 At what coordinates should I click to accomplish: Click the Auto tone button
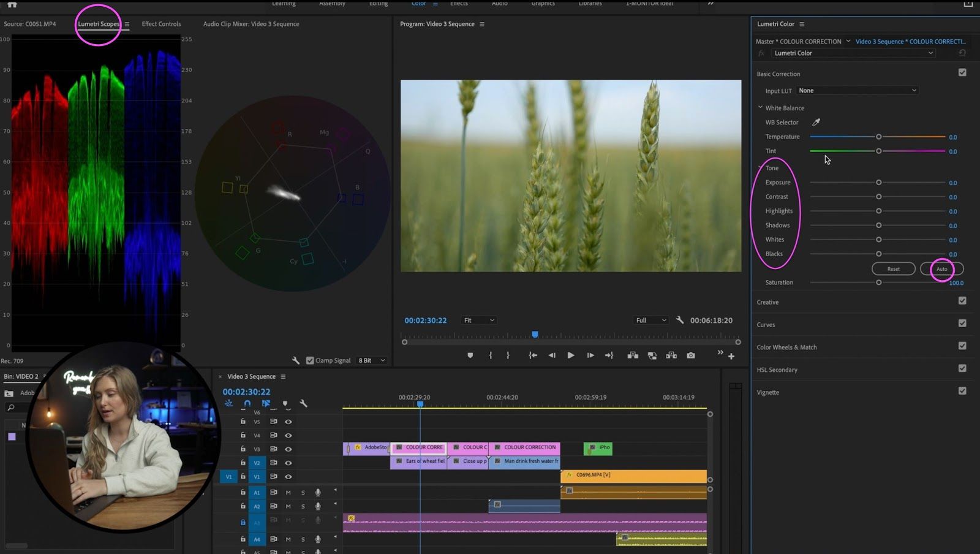[941, 269]
